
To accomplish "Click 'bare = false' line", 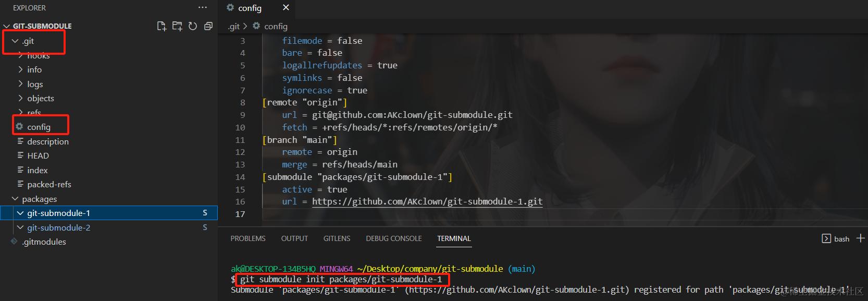I will click(x=312, y=53).
